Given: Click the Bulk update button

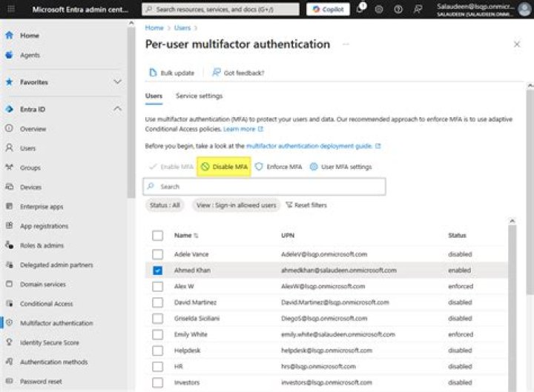Looking at the screenshot, I should click(x=171, y=73).
